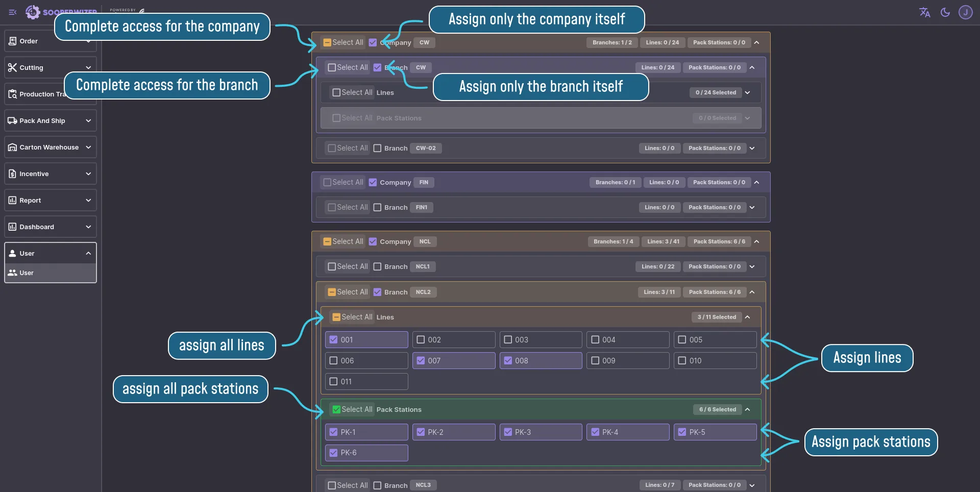This screenshot has height=492, width=980.
Task: Open the language translation icon
Action: (x=924, y=12)
